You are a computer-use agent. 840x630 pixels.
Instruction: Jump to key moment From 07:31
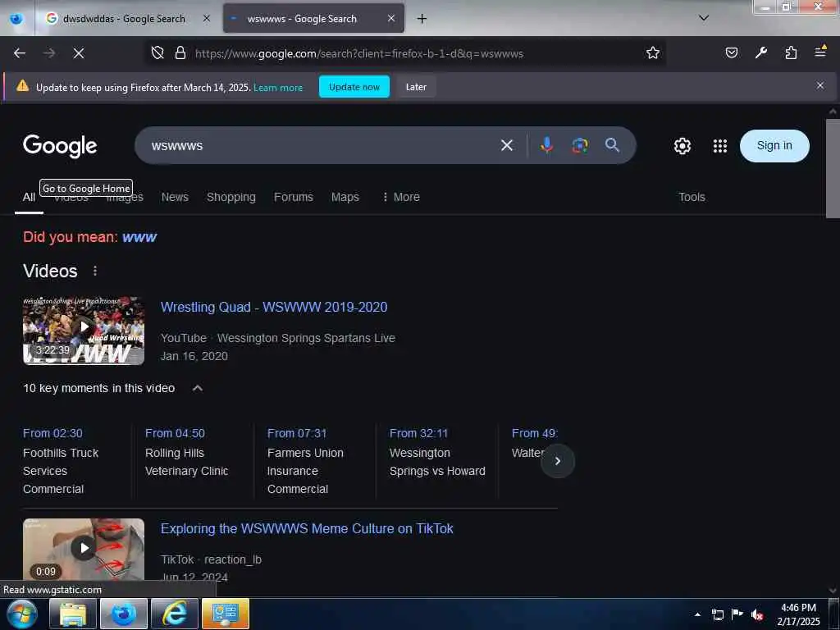point(297,433)
